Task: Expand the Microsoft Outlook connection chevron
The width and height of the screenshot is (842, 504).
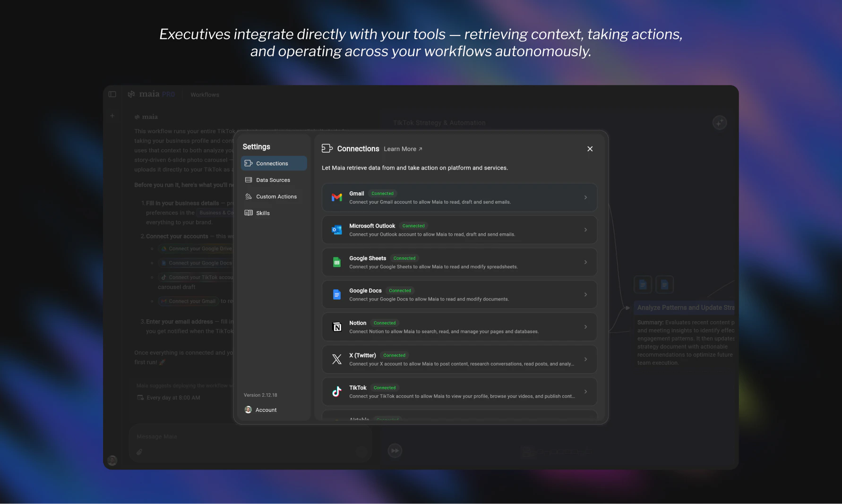Action: point(585,230)
